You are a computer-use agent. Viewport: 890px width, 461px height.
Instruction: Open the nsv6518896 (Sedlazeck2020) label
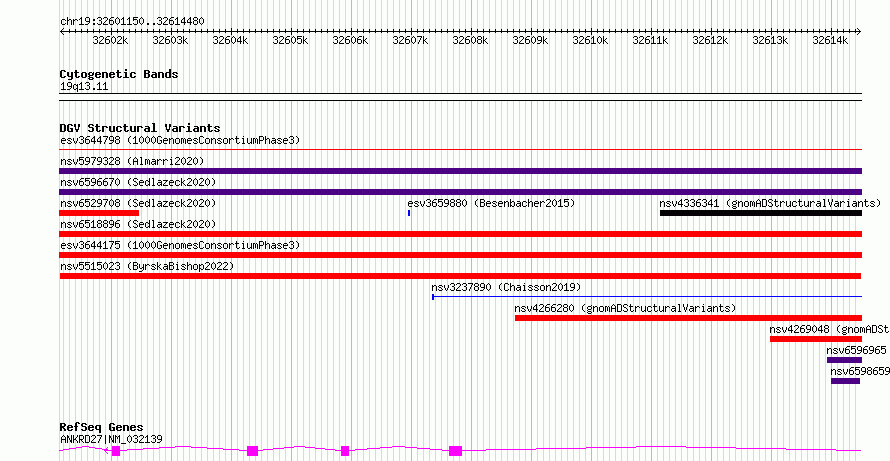pos(138,224)
